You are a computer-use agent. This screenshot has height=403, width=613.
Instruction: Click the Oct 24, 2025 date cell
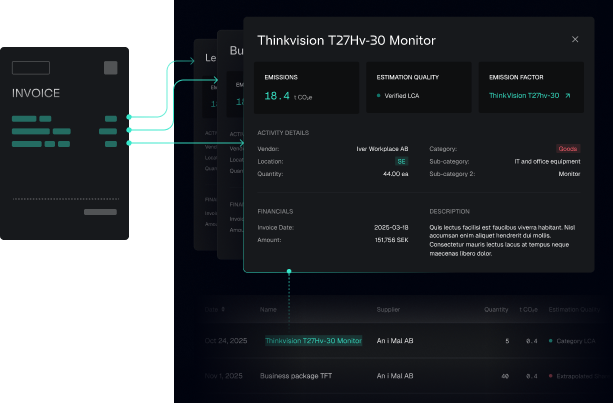[226, 340]
